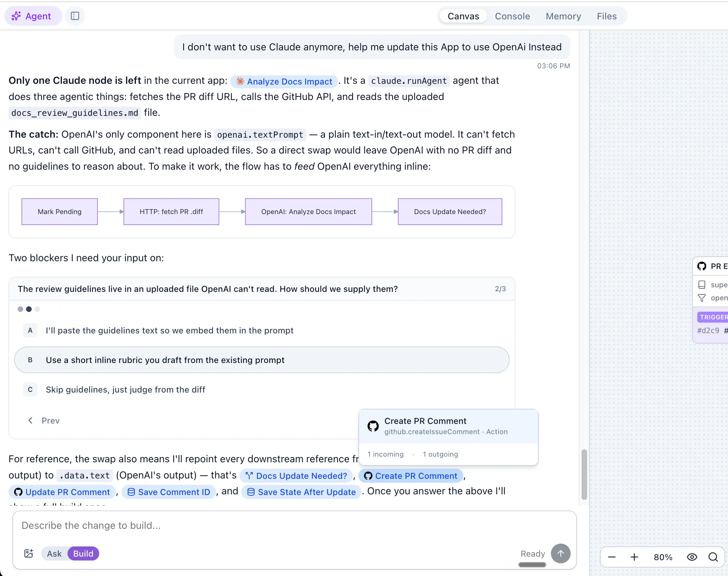Open the Analyze Docs Impact node chip

284,81
